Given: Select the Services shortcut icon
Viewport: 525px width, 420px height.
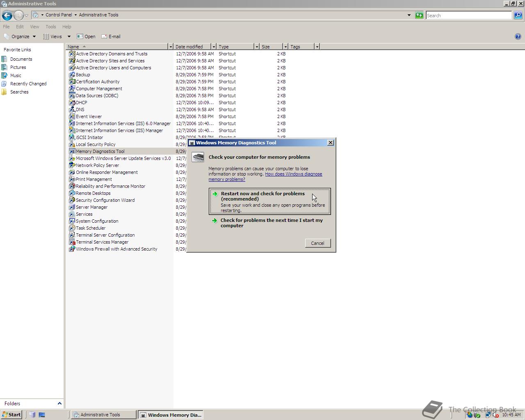Looking at the screenshot, I should (72, 214).
